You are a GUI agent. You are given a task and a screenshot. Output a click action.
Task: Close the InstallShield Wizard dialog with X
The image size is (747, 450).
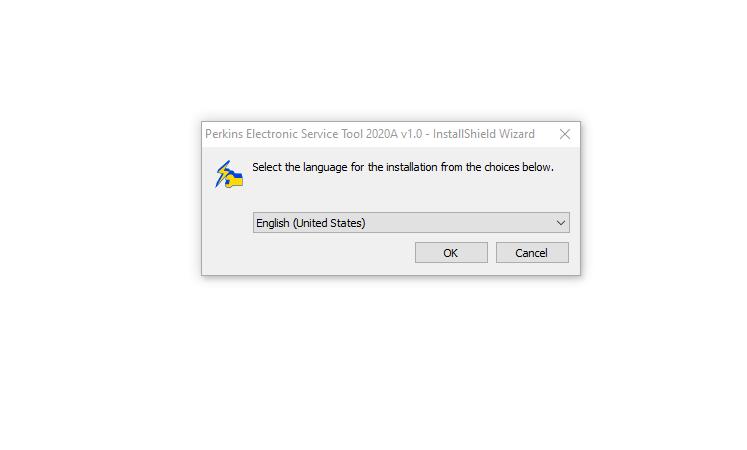[x=565, y=134]
